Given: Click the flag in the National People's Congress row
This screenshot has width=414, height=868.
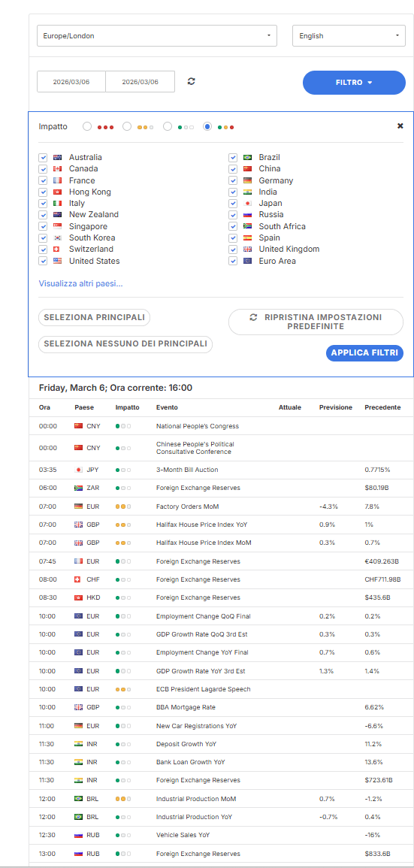Looking at the screenshot, I should (x=78, y=426).
